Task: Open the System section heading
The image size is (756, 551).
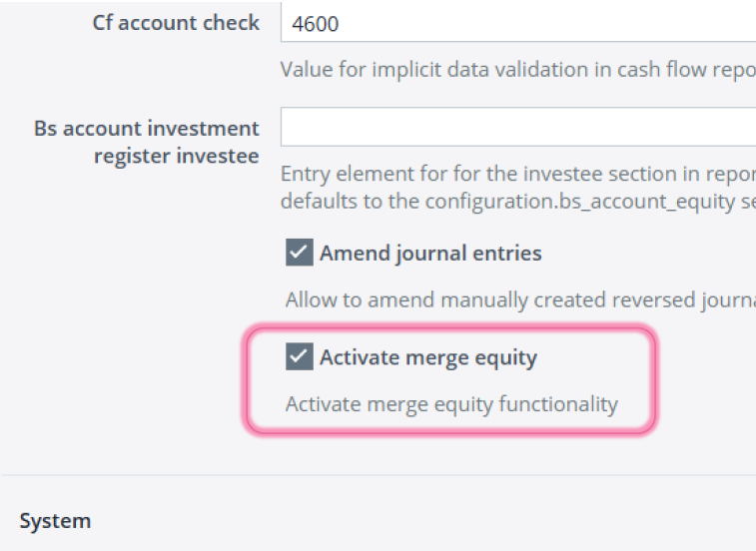Action: [55, 521]
